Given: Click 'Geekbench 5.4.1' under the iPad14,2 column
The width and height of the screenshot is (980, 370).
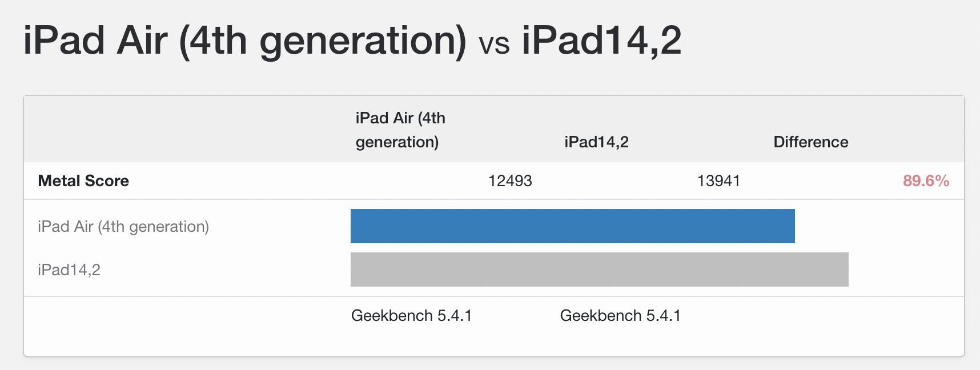Looking at the screenshot, I should pos(620,316).
